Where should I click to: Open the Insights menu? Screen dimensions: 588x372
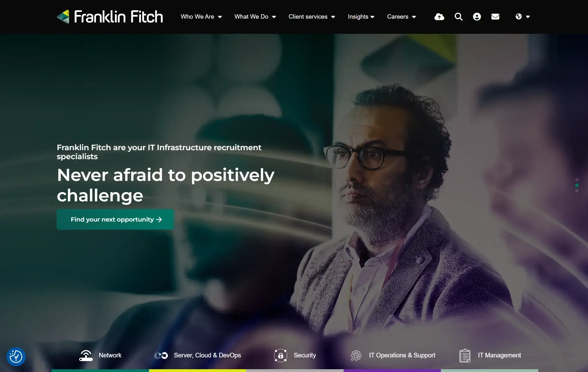point(361,17)
